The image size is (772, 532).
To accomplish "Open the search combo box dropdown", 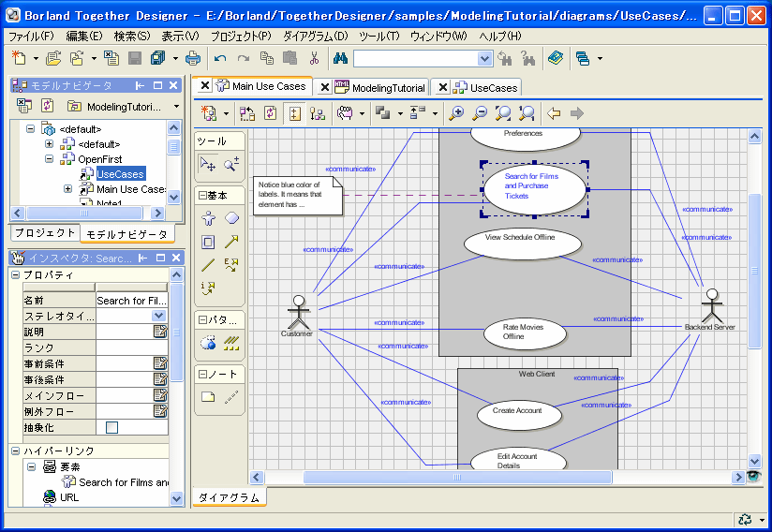I will pos(484,59).
